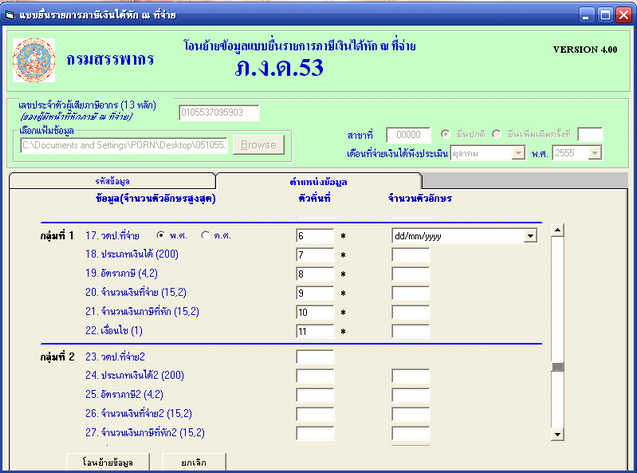Viewport: 637px width, 473px height.
Task: Click the Browse button
Action: pos(258,145)
